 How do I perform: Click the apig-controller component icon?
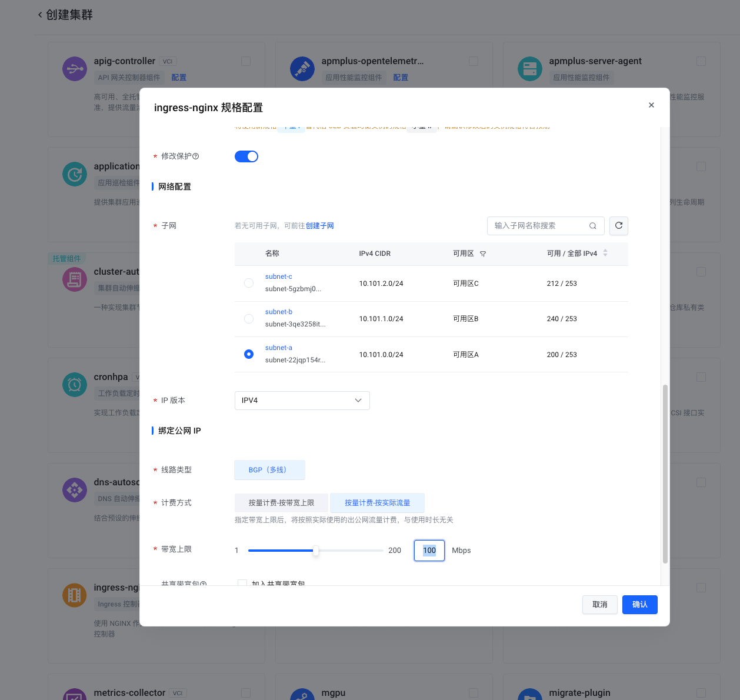click(75, 69)
